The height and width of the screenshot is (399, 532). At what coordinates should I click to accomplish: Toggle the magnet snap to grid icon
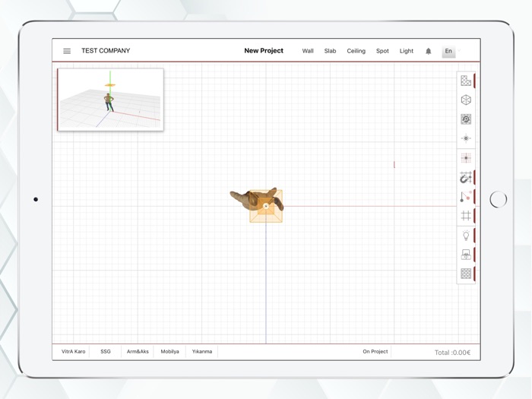coord(466,177)
